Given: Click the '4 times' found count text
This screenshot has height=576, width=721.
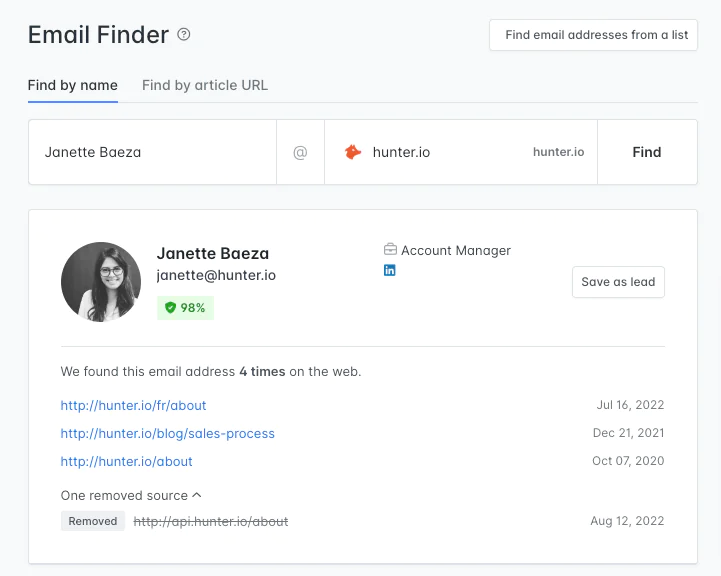Looking at the screenshot, I should tap(262, 371).
